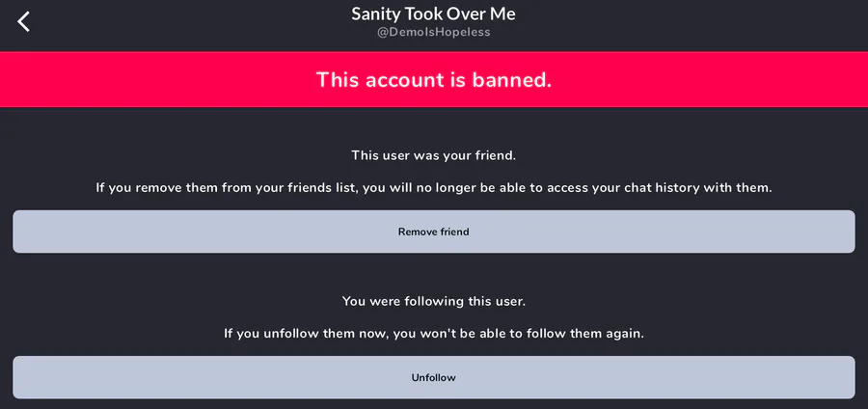Click the red account banned banner
The width and height of the screenshot is (868, 409).
tap(434, 79)
